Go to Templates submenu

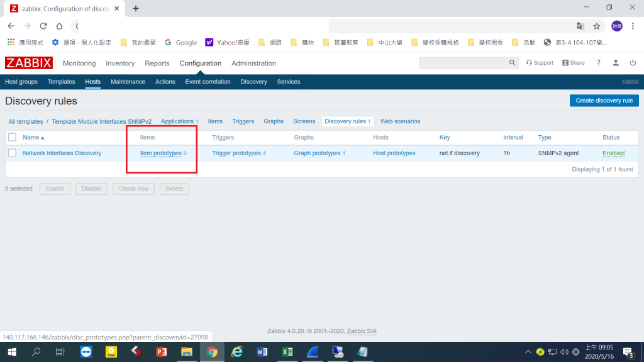click(61, 82)
